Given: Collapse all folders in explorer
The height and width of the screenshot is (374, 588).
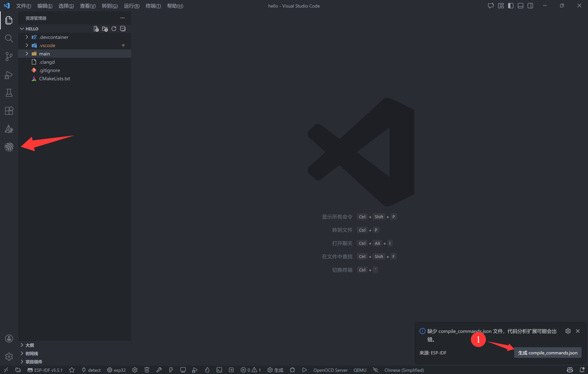Looking at the screenshot, I should coord(123,29).
